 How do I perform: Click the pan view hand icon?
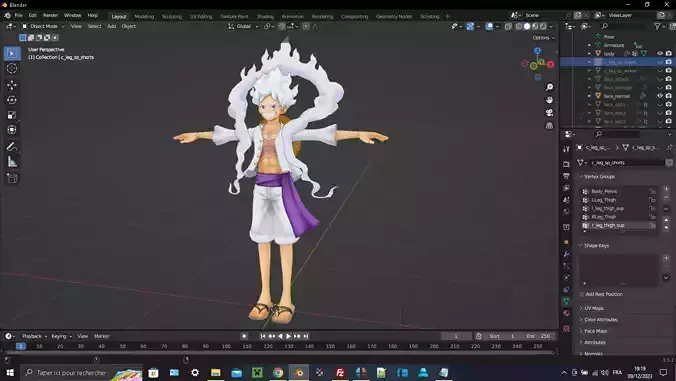pyautogui.click(x=549, y=100)
